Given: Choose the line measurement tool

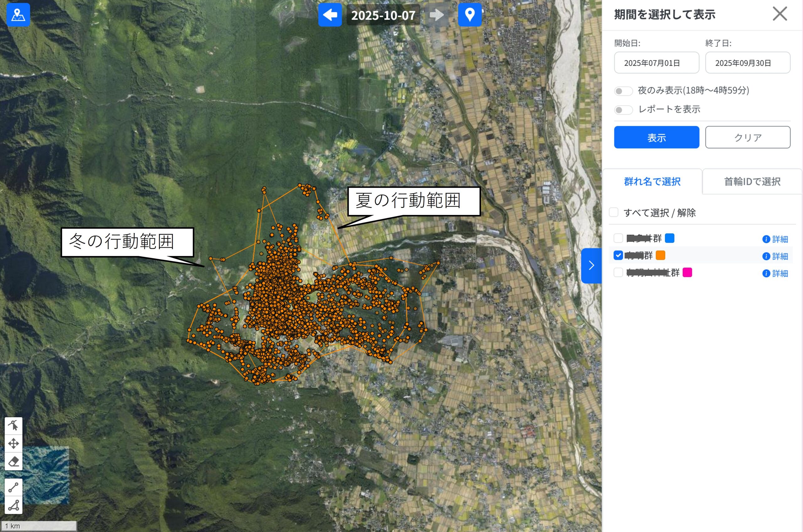Looking at the screenshot, I should (x=13, y=487).
